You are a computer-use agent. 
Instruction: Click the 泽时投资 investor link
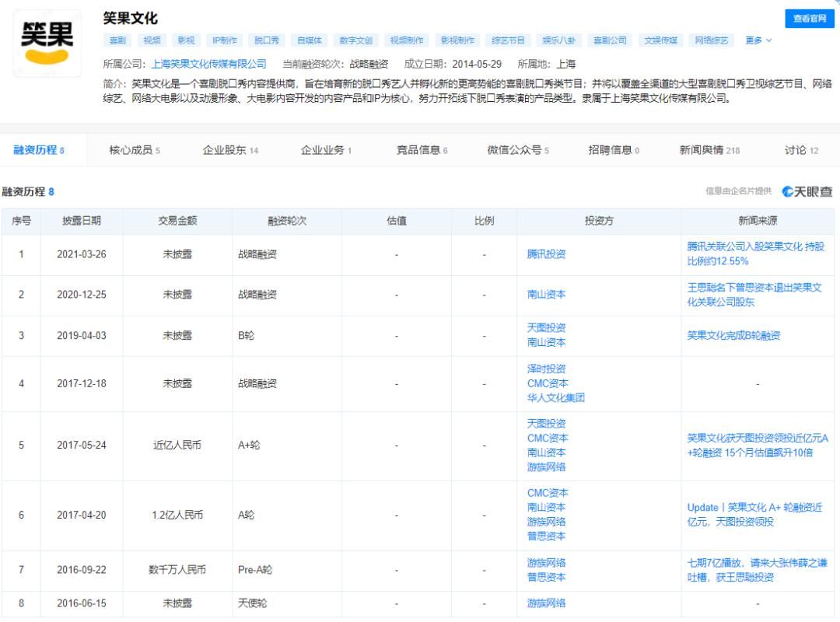pos(546,369)
